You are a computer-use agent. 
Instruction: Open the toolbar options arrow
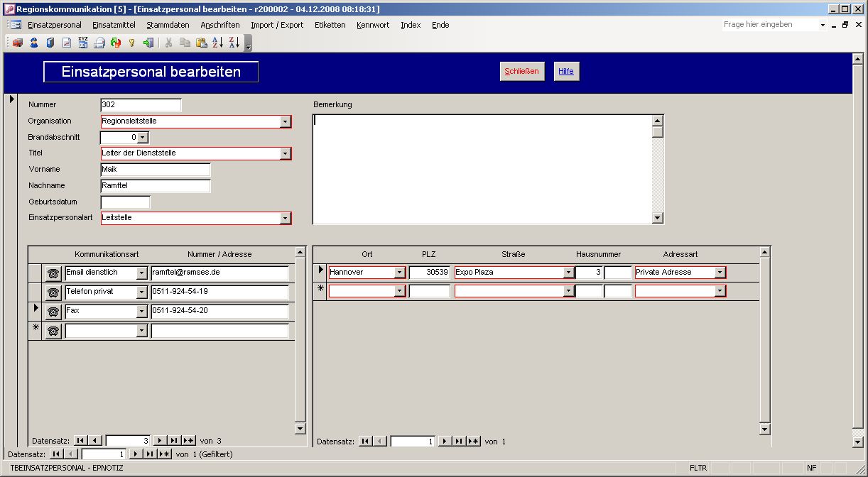pos(248,43)
